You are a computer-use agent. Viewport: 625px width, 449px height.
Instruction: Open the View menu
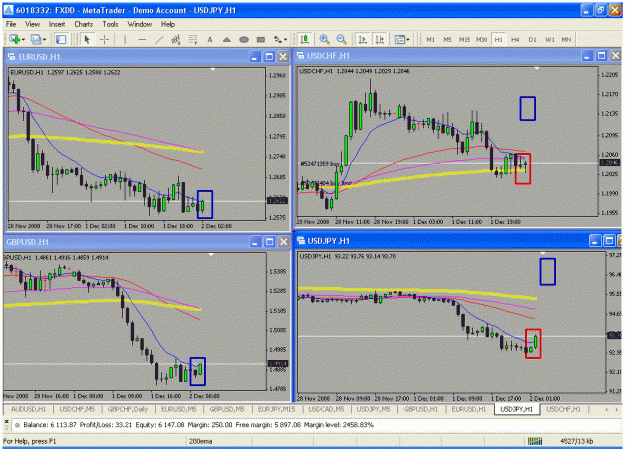point(32,24)
